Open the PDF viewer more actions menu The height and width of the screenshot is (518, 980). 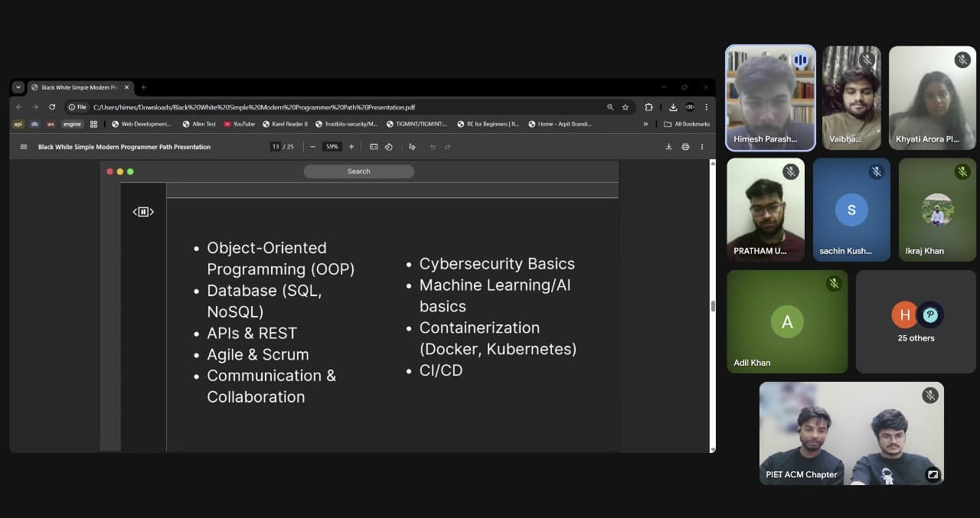[x=702, y=147]
